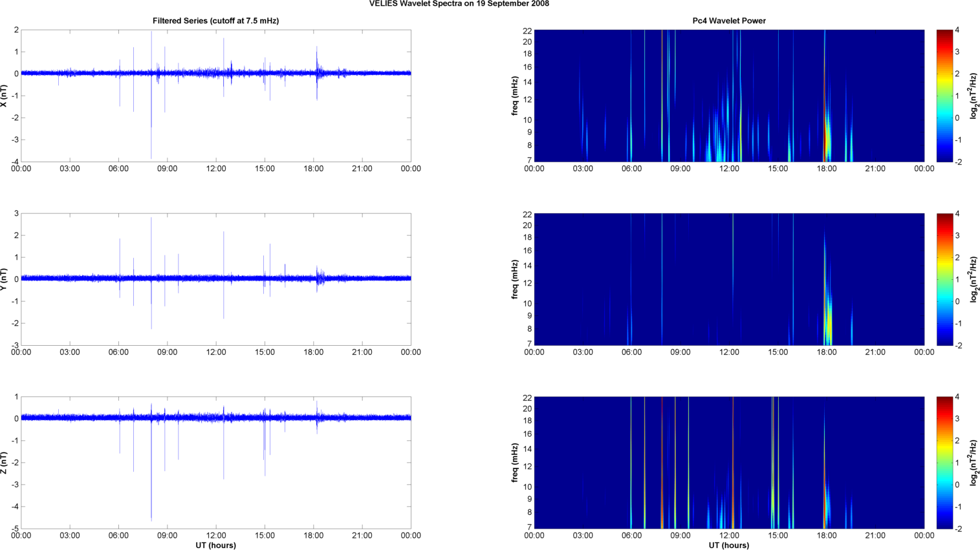Screen dimensions: 980x550
Task: Select the "Filtered Series (cutoff at 7.5 mHz)" heading
Action: [215, 21]
